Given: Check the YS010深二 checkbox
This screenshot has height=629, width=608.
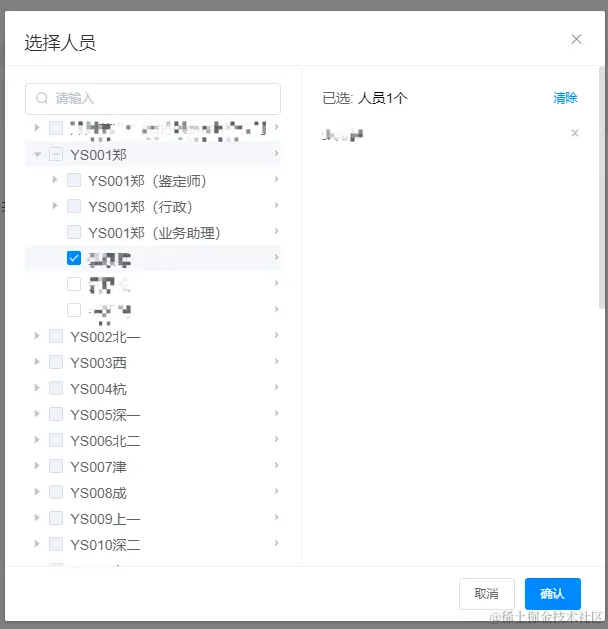Looking at the screenshot, I should (x=56, y=544).
